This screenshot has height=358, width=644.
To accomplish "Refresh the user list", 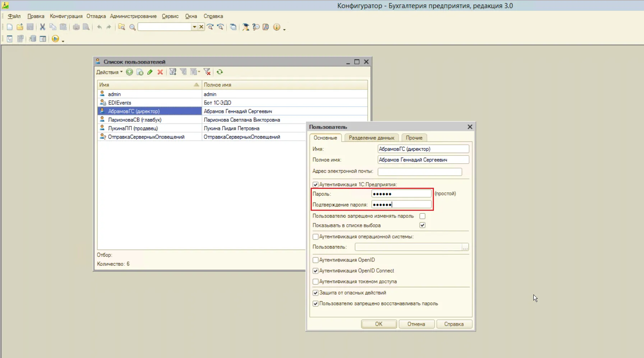I will point(220,72).
